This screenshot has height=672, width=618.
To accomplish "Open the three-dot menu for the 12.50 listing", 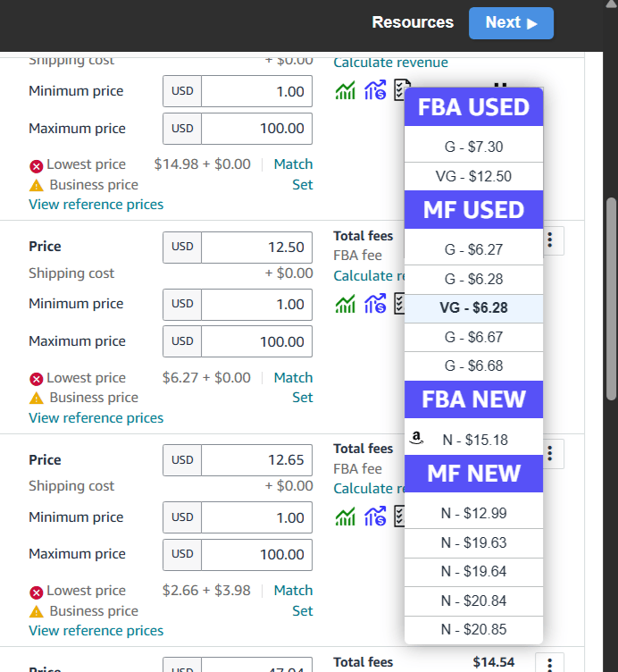I will [551, 240].
